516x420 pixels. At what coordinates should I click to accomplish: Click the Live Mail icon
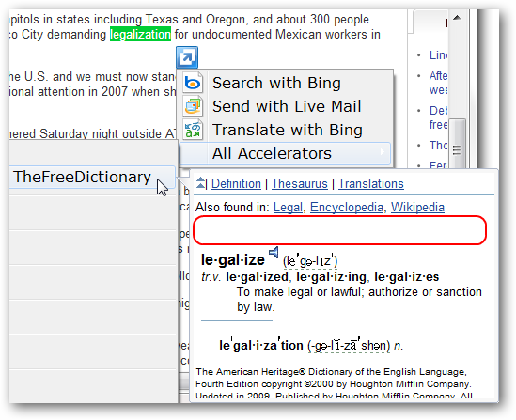[193, 106]
